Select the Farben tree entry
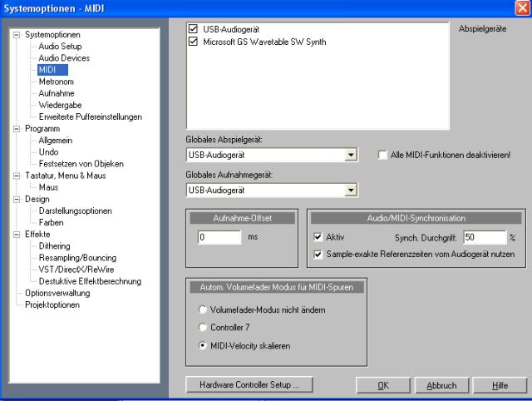Screen dimensions: 532x401 coord(51,222)
